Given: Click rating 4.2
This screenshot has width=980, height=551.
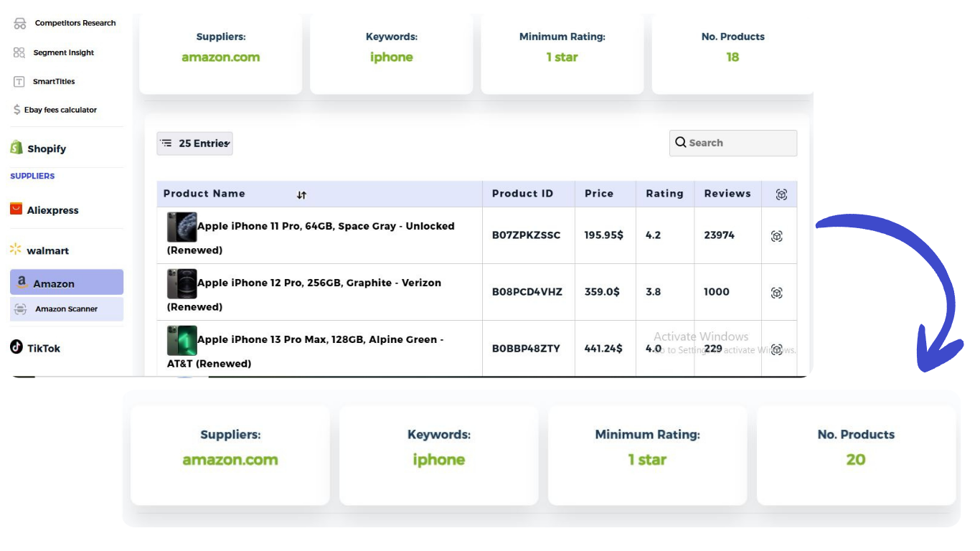Looking at the screenshot, I should [654, 235].
